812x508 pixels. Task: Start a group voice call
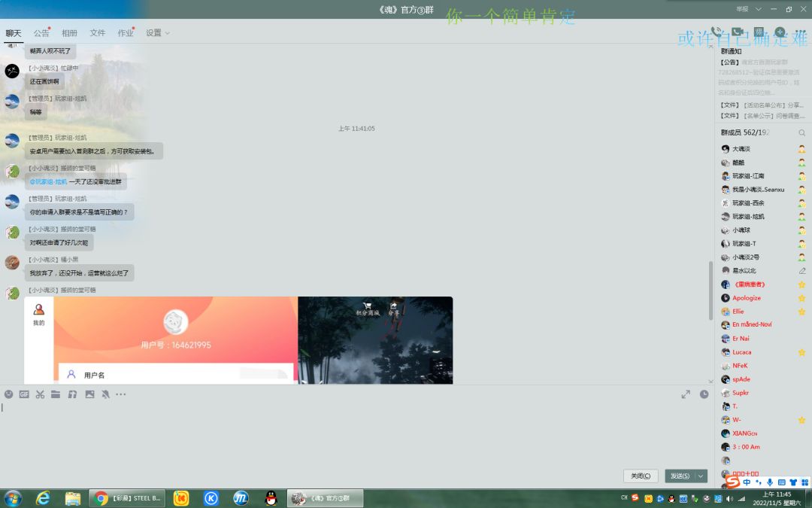(x=717, y=32)
